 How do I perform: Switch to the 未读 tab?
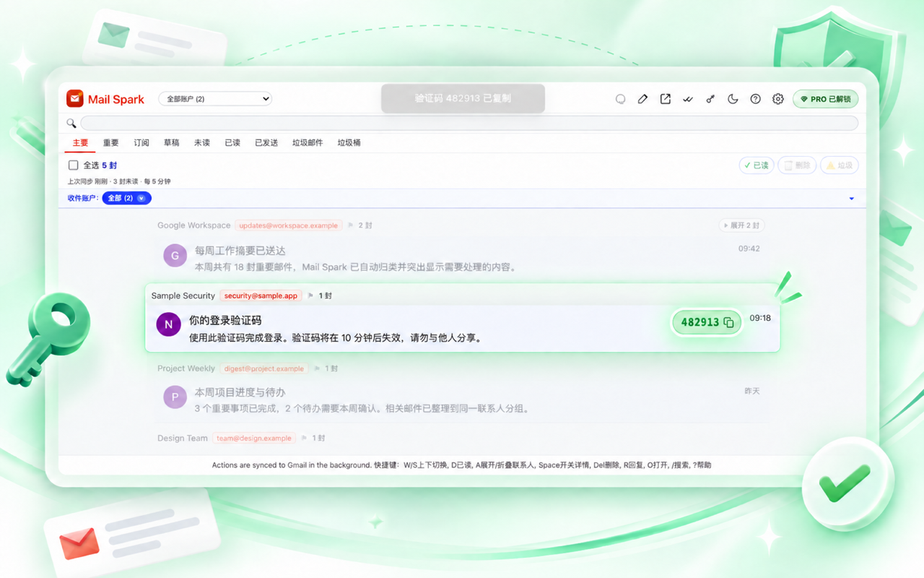click(202, 143)
